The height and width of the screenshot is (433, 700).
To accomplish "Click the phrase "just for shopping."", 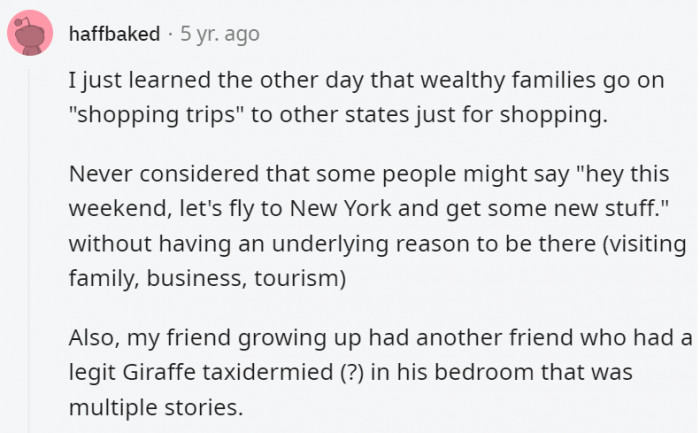I will coord(520,115).
